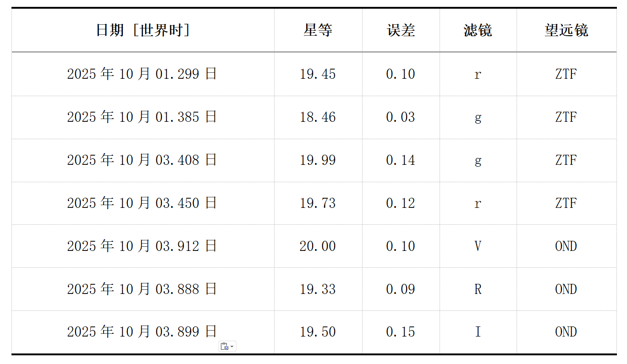Image resolution: width=627 pixels, height=364 pixels.
Task: Select the 误差 column header cell
Action: (401, 31)
